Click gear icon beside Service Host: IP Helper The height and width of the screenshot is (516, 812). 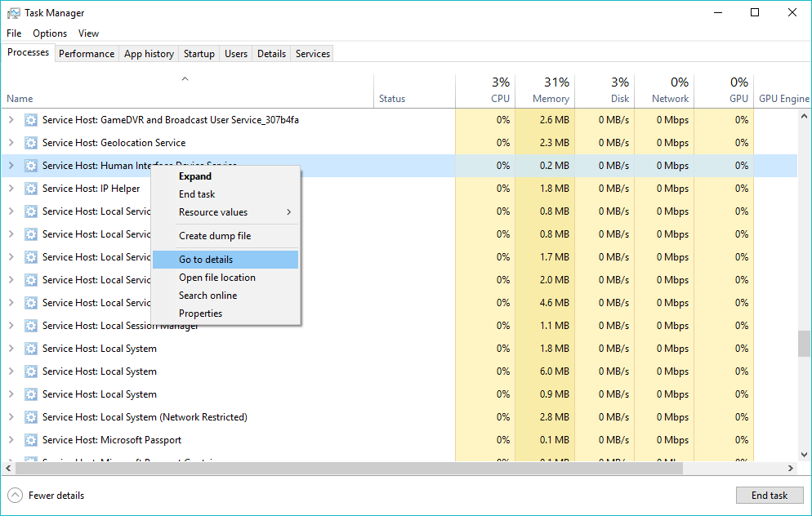[31, 189]
